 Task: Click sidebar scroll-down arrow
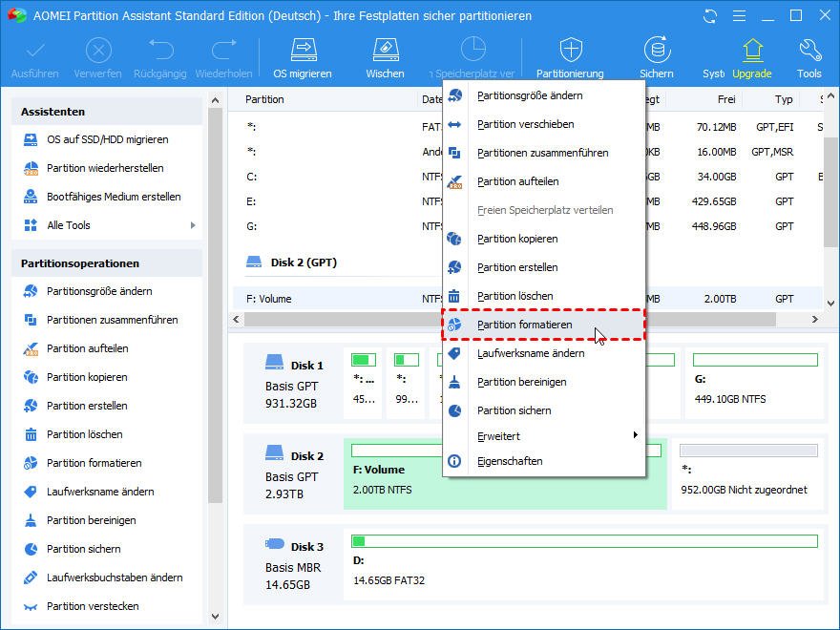click(216, 618)
